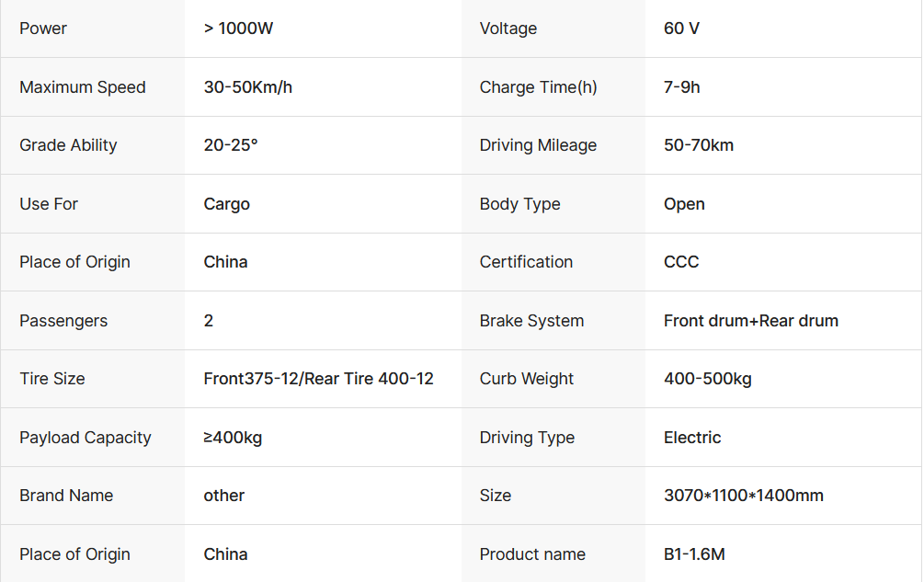Click the Brand Name 'other' value

pos(223,496)
